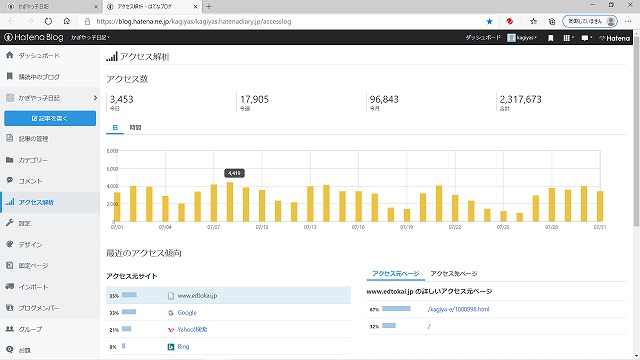Image resolution: width=640 pixels, height=360 pixels.
Task: Click the blue favorite star in address bar
Action: (x=489, y=21)
